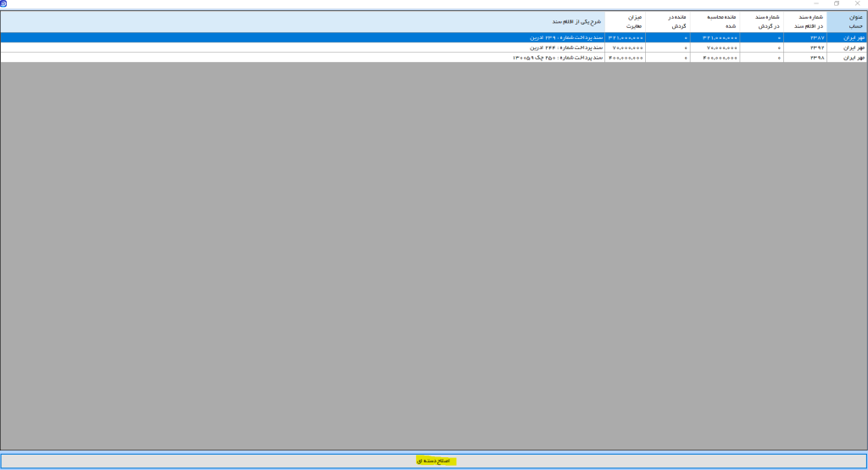Click the 70,000,000 discrepancy amount cell

click(625, 48)
